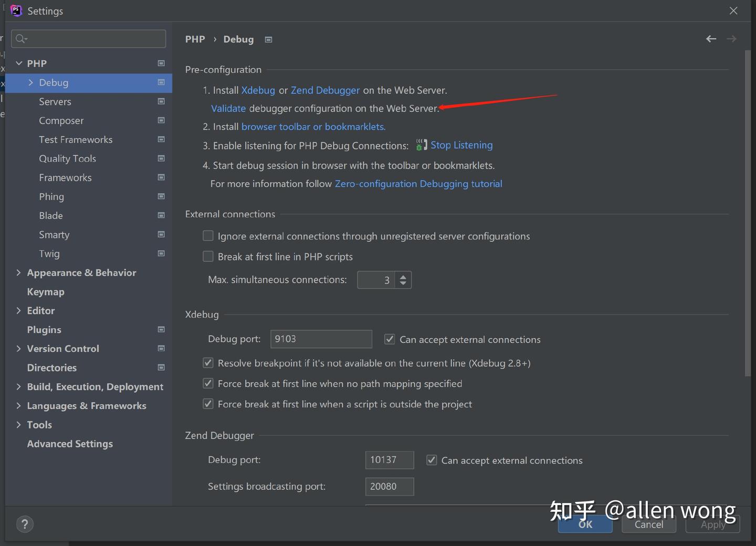The image size is (756, 546).
Task: Expand Appearance & Behavior section
Action: tap(19, 272)
